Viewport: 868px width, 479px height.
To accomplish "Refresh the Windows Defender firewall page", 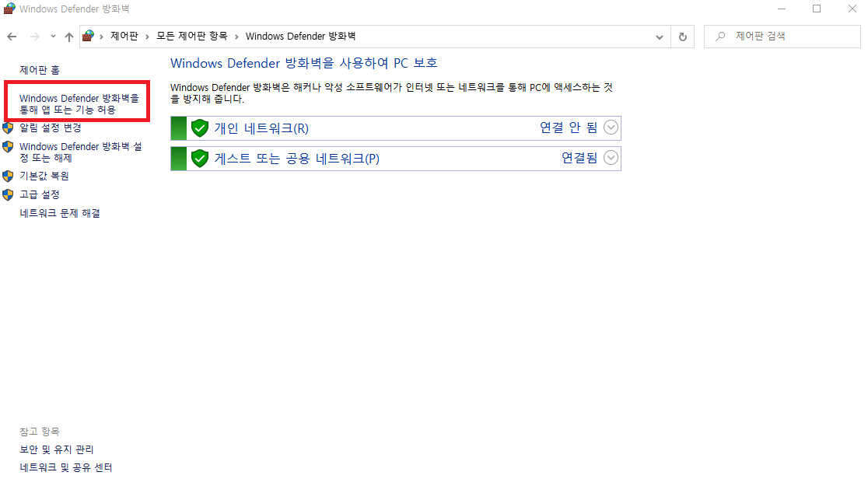I will (683, 37).
